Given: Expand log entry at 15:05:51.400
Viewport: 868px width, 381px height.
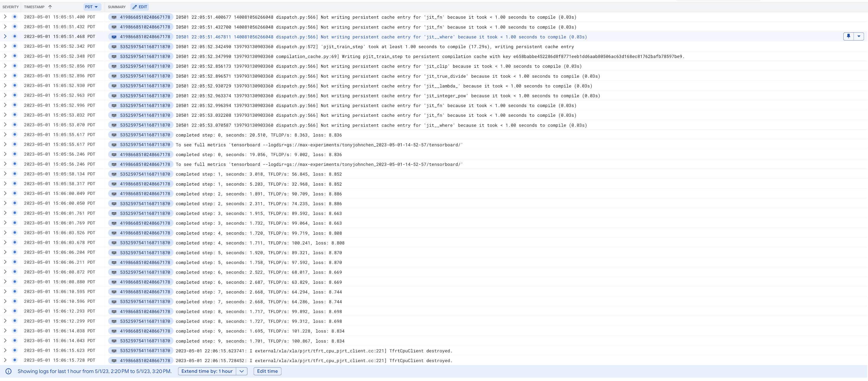Looking at the screenshot, I should tap(5, 17).
